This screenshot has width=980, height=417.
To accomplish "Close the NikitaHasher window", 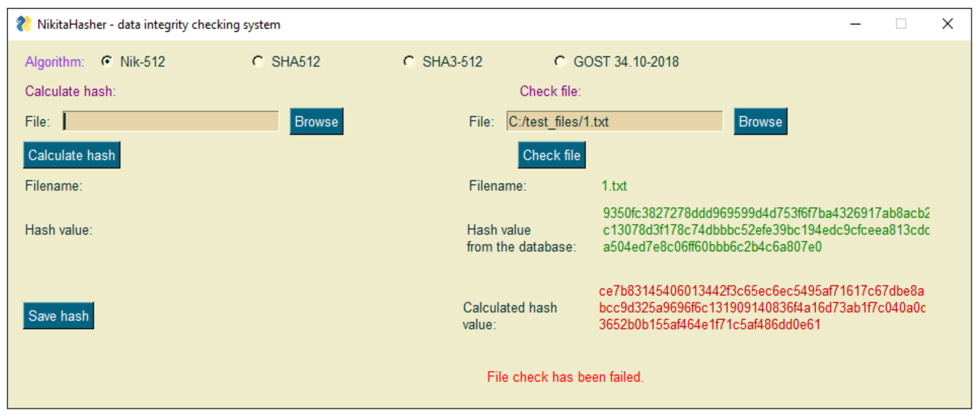I will (x=947, y=24).
